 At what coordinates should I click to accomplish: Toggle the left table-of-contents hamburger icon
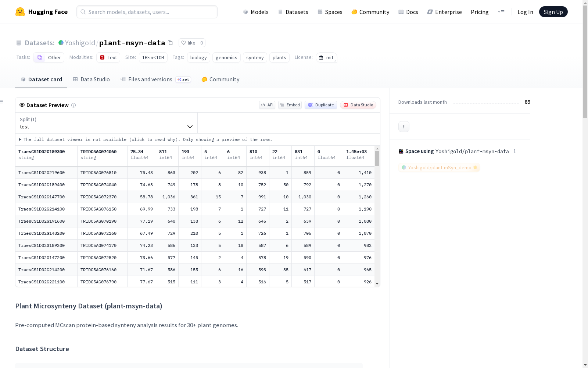(2, 102)
